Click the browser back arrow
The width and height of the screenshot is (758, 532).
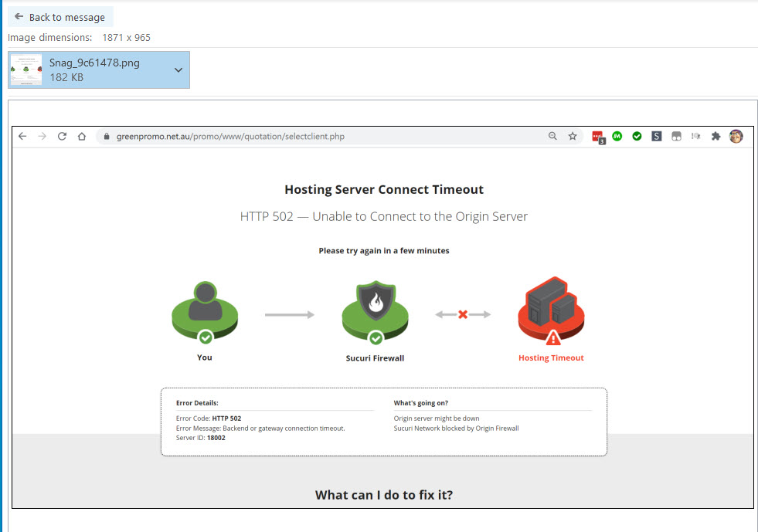pos(22,137)
